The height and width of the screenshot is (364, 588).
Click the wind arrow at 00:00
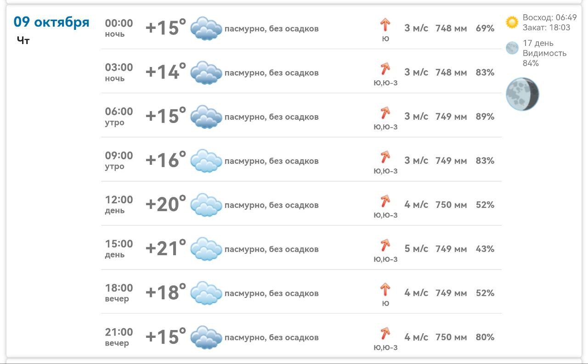pos(385,25)
